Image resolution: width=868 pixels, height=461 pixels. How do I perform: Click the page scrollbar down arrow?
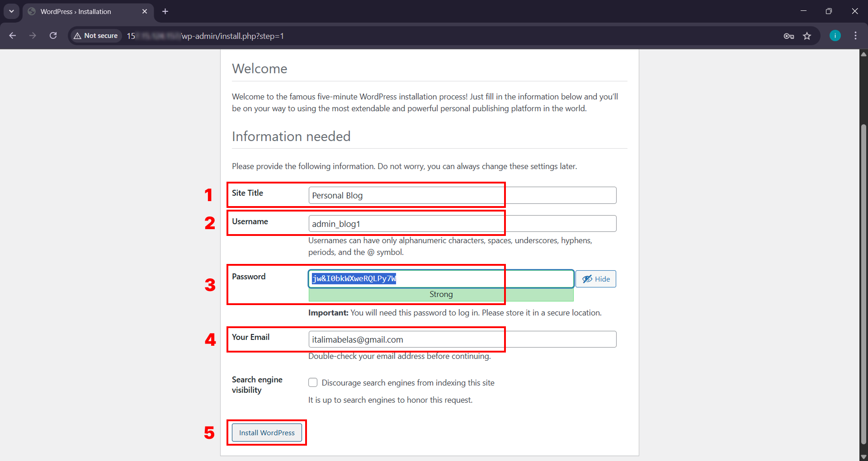click(x=863, y=456)
